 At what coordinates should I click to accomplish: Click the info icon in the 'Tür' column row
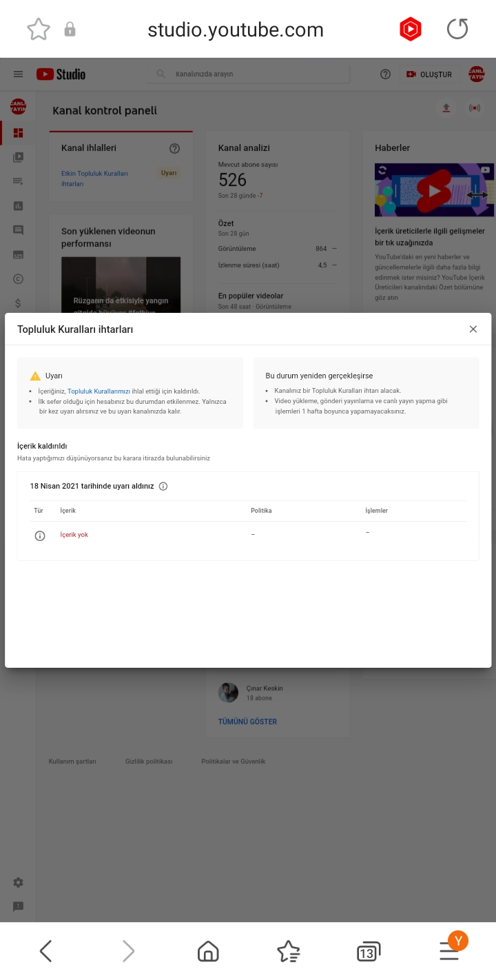pyautogui.click(x=40, y=535)
